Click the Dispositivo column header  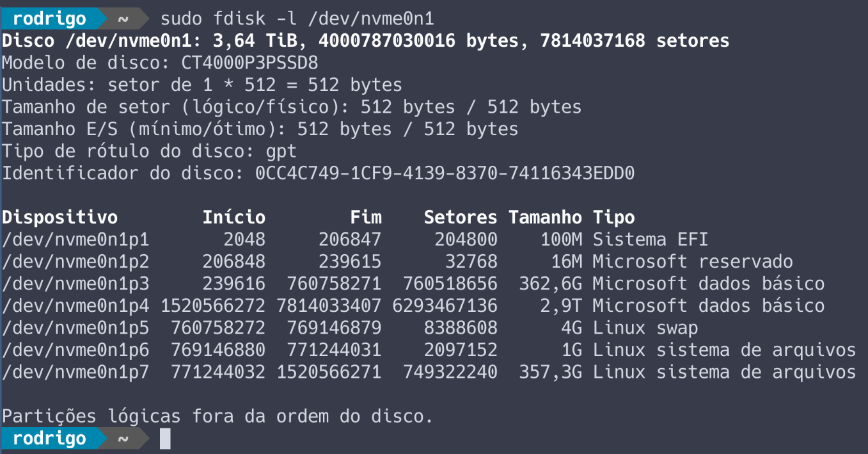click(x=59, y=217)
